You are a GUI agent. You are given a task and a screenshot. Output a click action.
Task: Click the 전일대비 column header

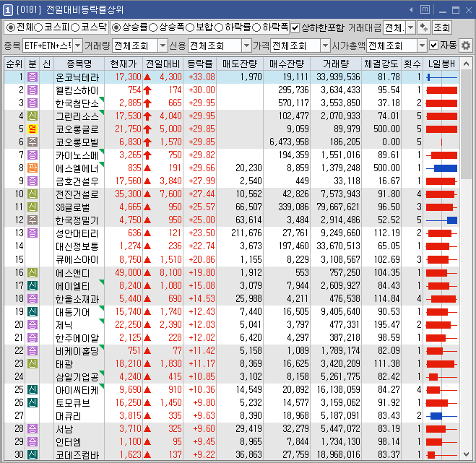coord(163,64)
